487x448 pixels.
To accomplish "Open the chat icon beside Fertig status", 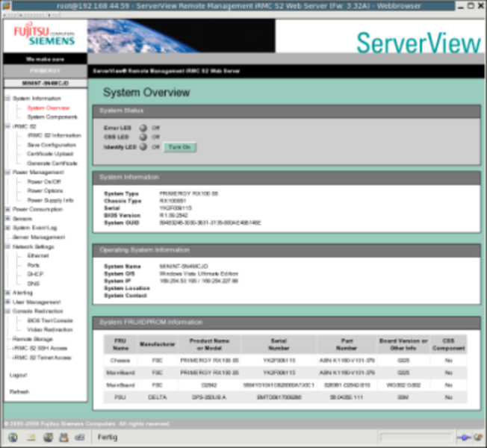I will click(79, 438).
